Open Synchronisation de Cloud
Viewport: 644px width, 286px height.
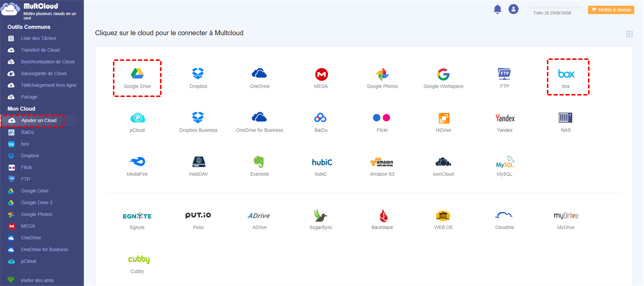[47, 62]
